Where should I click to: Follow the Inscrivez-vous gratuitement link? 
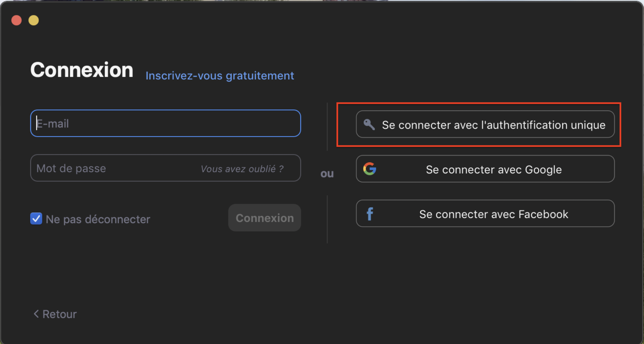[x=220, y=76]
